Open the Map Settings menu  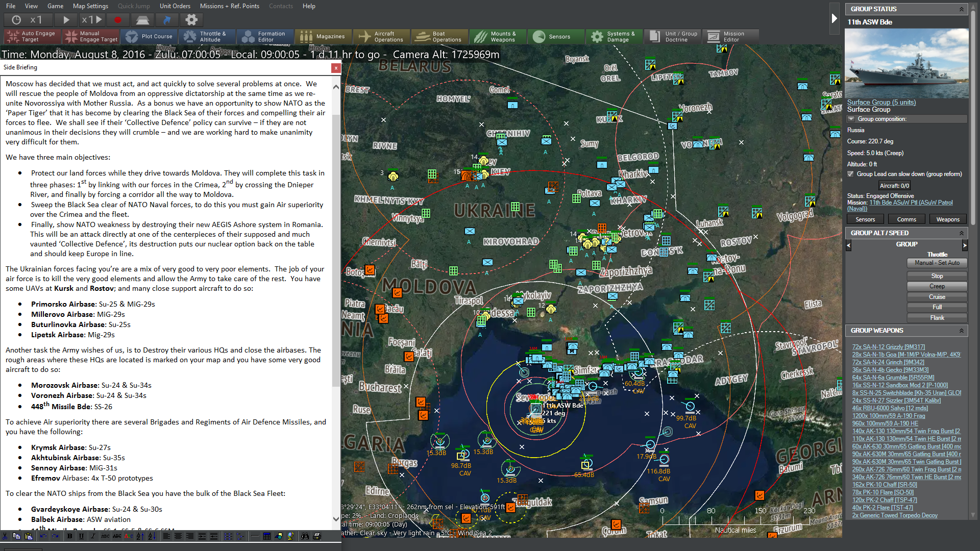coord(90,6)
